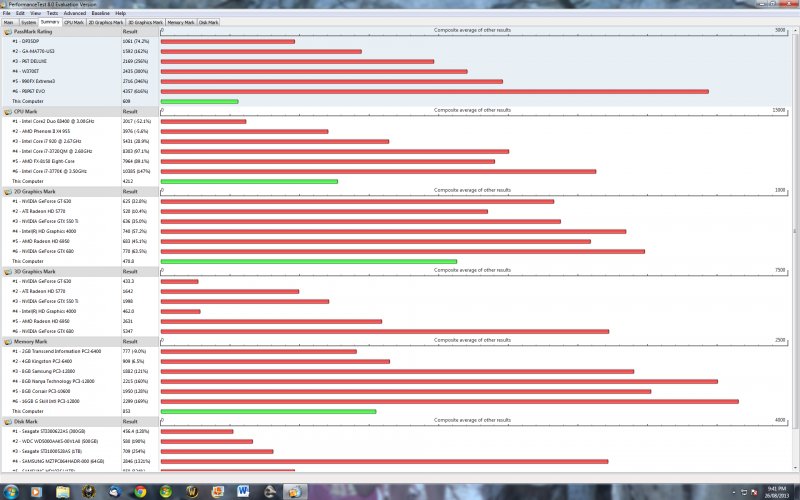Viewport: 800px width, 500px height.
Task: Select the Summary tab
Action: point(50,22)
